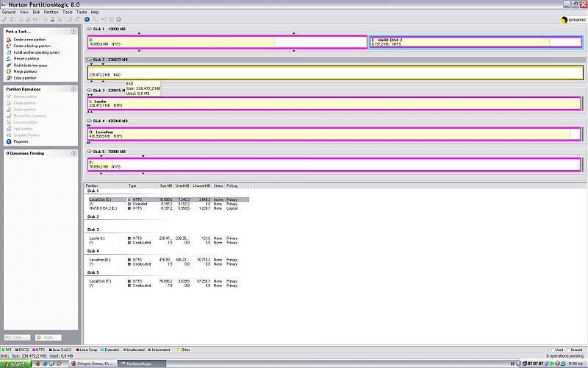Select the I: Lucifer partition bar
588x368 pixels.
[x=334, y=104]
